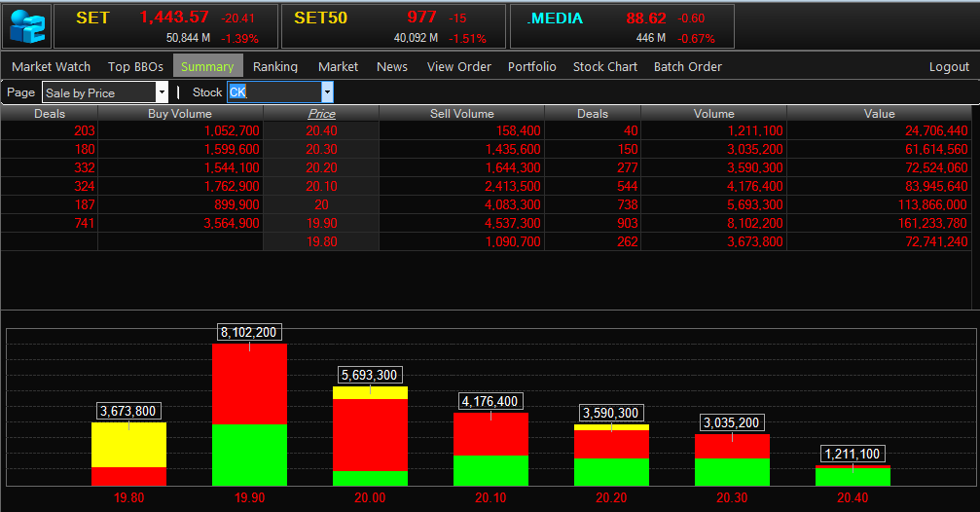Click the Logout link
Screen dimensions: 980x512
[x=949, y=66]
